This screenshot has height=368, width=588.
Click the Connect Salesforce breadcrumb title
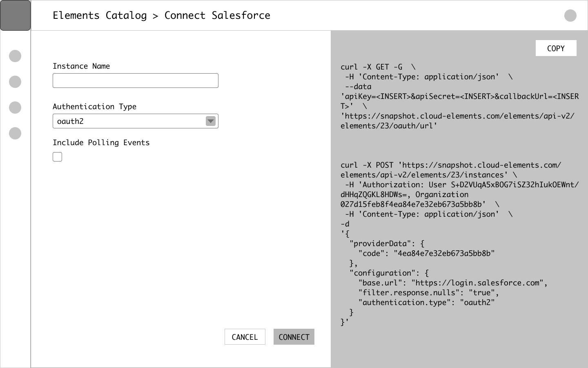tap(217, 16)
